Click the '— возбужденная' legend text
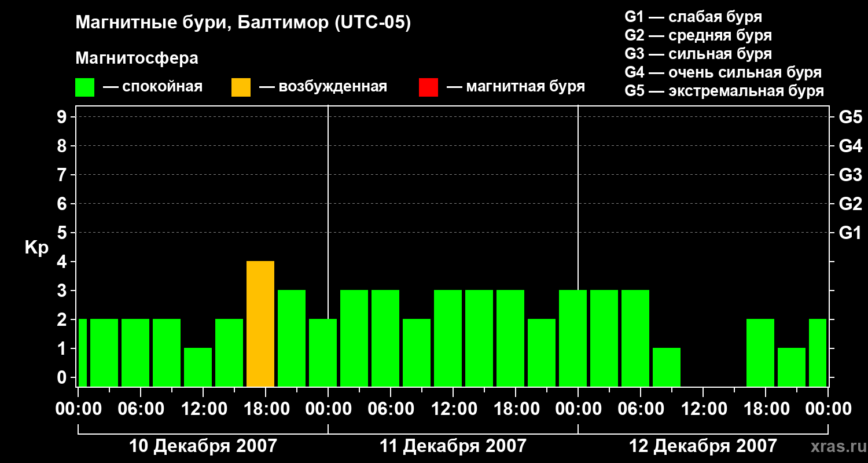 [323, 87]
